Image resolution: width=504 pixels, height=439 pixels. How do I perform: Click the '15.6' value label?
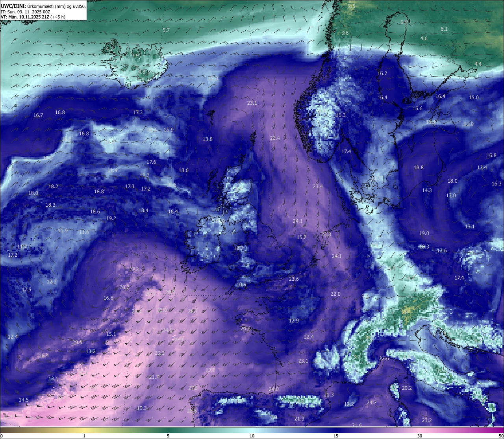point(417,108)
